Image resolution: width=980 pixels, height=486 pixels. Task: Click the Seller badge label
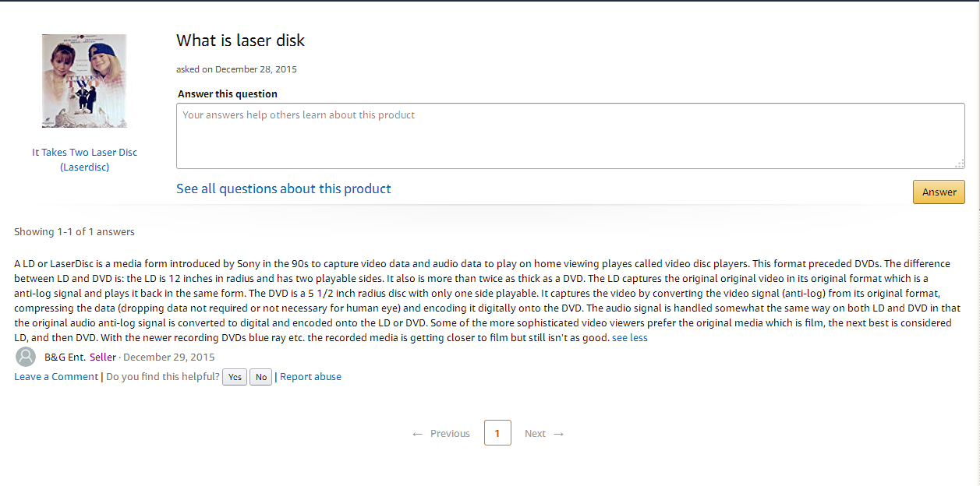click(x=103, y=357)
